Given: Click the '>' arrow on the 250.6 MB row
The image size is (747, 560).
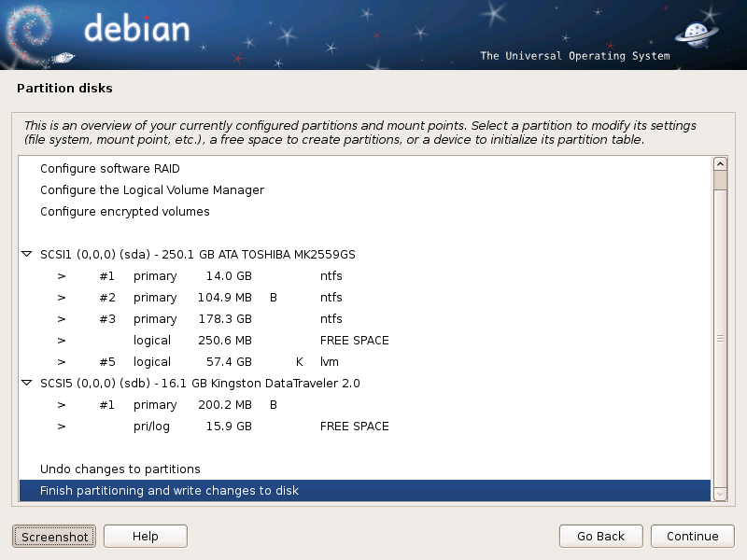Looking at the screenshot, I should click(x=62, y=341).
